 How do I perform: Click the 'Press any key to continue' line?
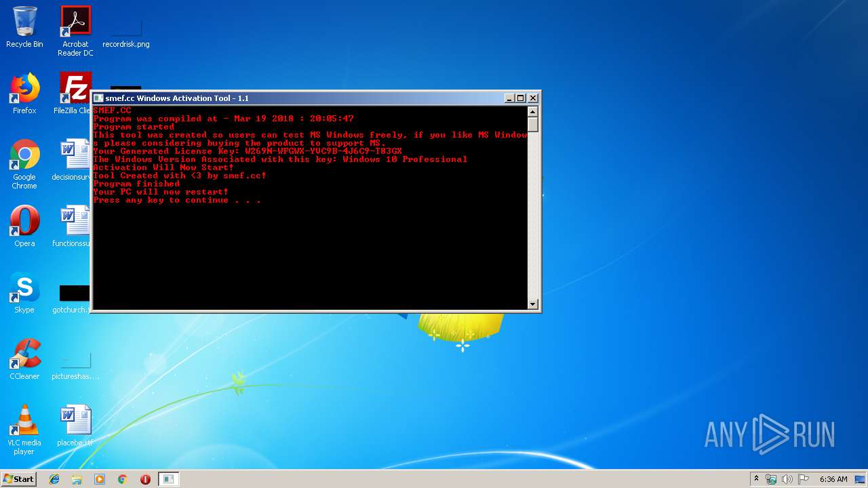click(177, 200)
